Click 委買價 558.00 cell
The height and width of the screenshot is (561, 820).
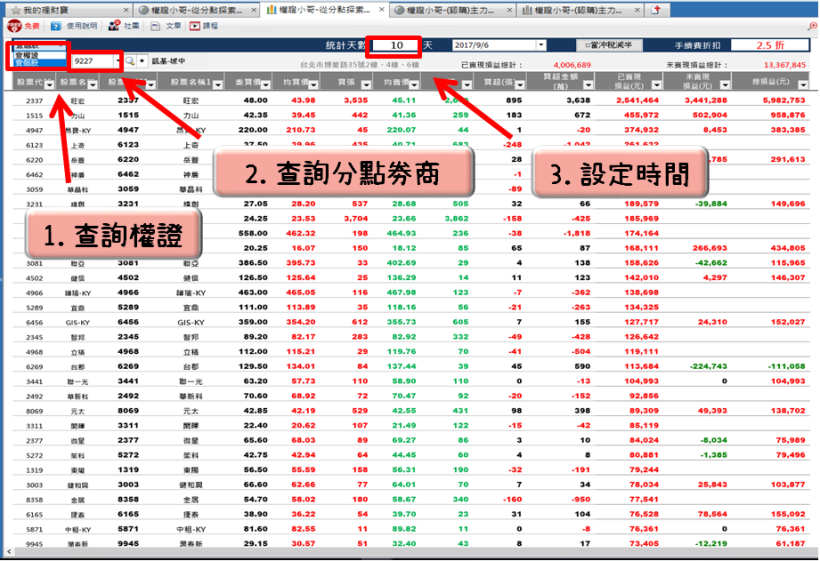pyautogui.click(x=253, y=233)
